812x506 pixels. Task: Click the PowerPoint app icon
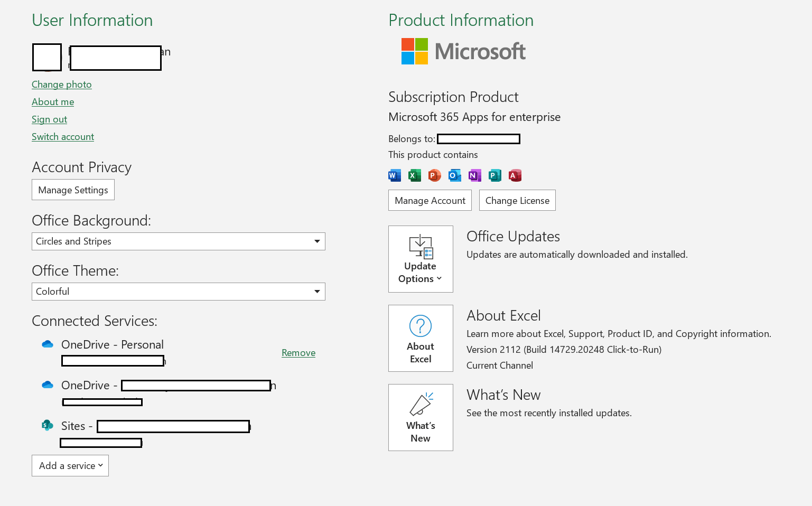click(435, 175)
